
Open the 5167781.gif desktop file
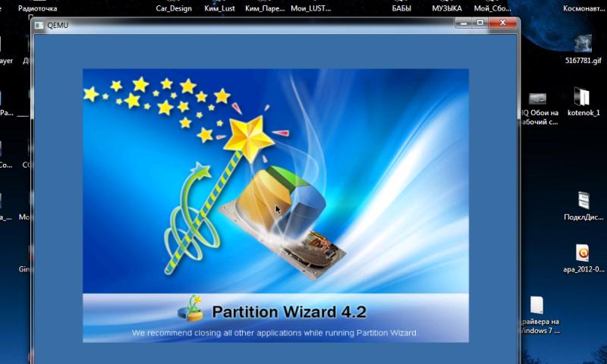point(583,44)
